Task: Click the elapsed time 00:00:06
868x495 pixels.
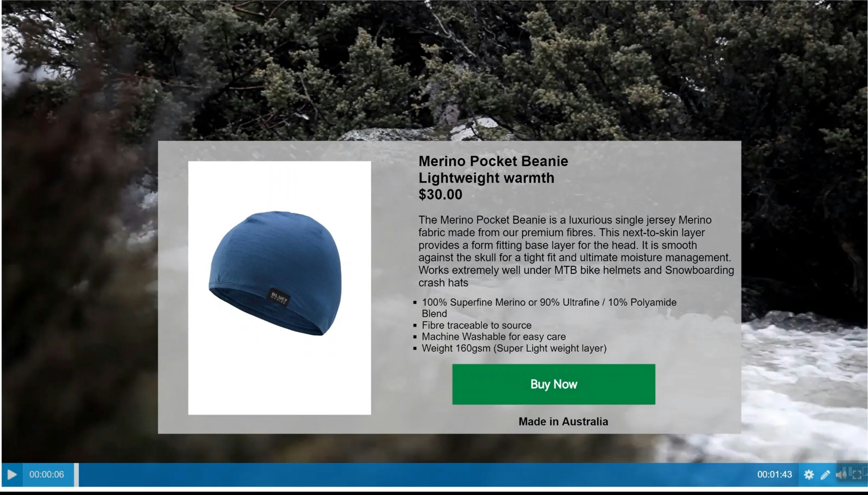Action: pos(47,475)
